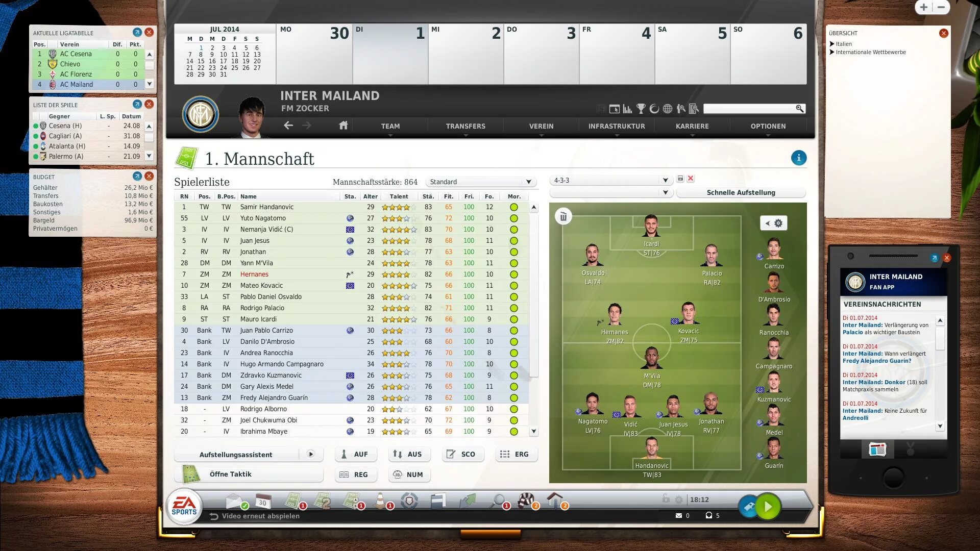Select the 4-3-3 formation dropdown

608,179
